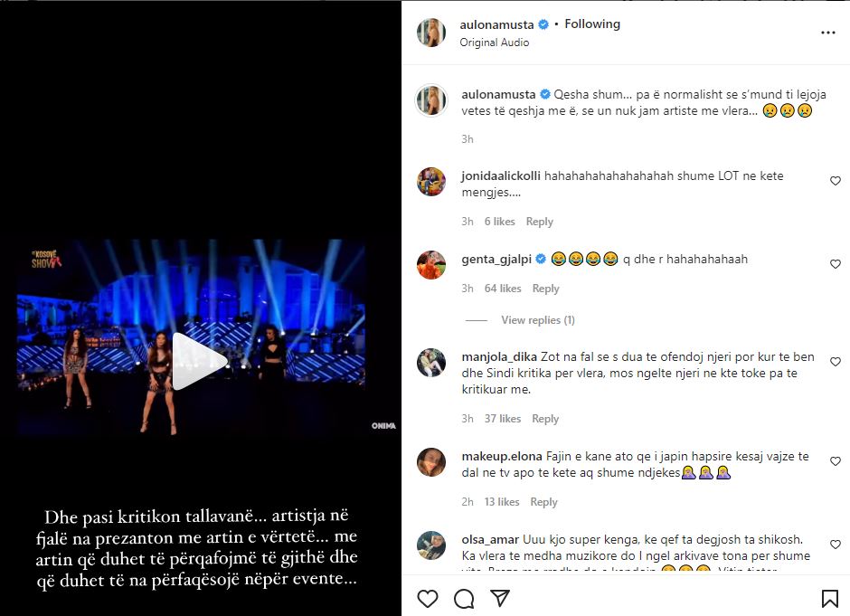Open makeup.elona's profile avatar

tap(431, 462)
